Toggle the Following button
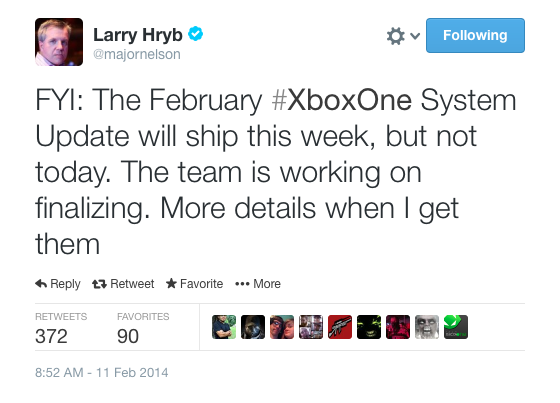This screenshot has width=560, height=403. (x=475, y=35)
